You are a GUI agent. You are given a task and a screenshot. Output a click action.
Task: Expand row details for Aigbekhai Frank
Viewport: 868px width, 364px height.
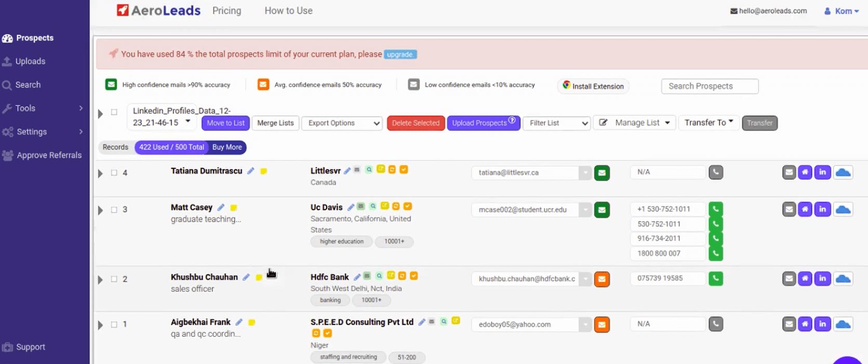(x=100, y=325)
